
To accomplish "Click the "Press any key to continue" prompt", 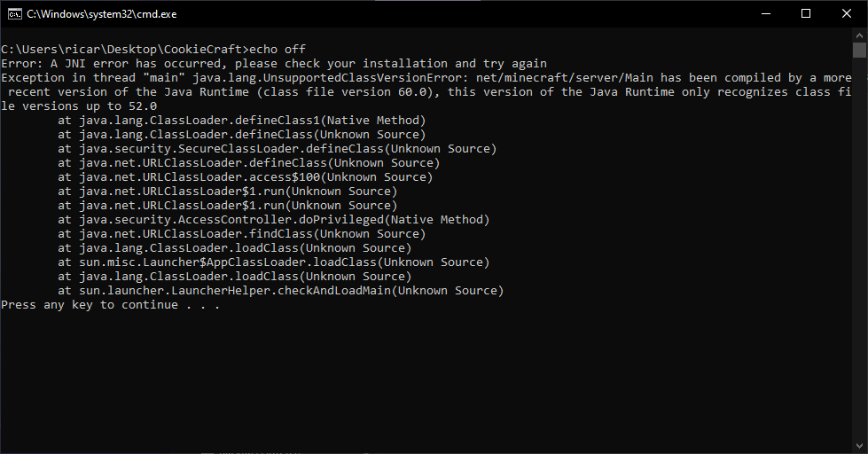I will coord(110,305).
